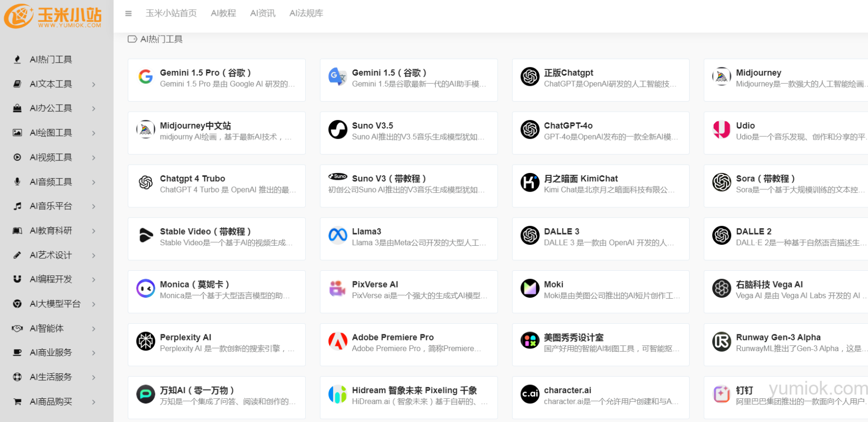Open the AI法规库 menu item
868x422 pixels.
point(306,13)
